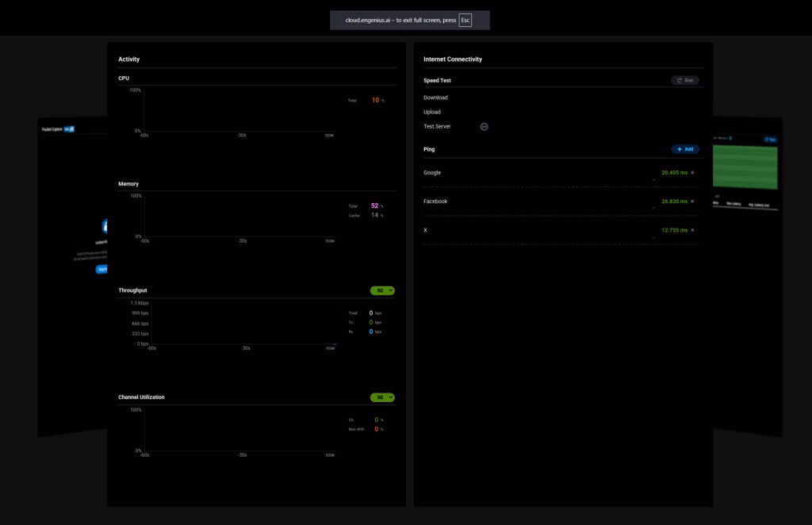Click the X ping latency value
This screenshot has height=525, width=812.
click(674, 230)
